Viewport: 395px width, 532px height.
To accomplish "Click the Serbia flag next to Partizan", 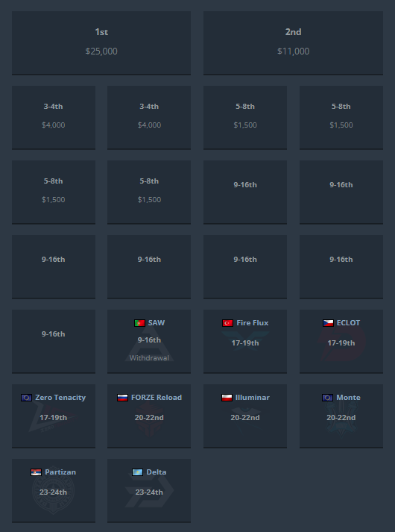I will [x=36, y=472].
